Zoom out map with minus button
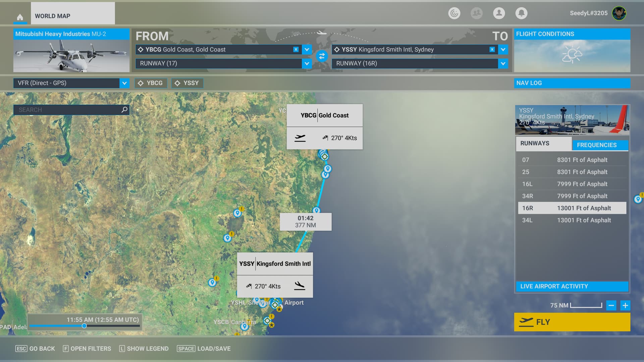The height and width of the screenshot is (362, 644). tap(611, 305)
